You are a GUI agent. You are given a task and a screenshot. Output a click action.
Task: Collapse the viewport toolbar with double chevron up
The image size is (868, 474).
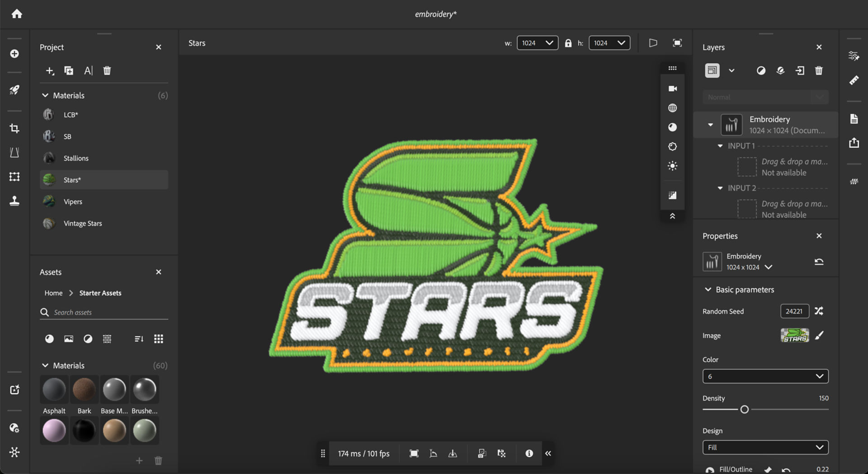coord(673,216)
